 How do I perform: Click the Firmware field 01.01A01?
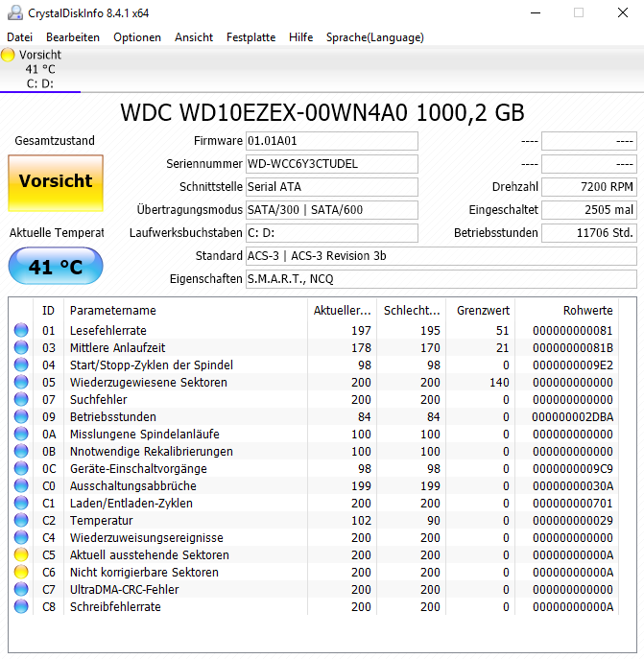pos(332,141)
